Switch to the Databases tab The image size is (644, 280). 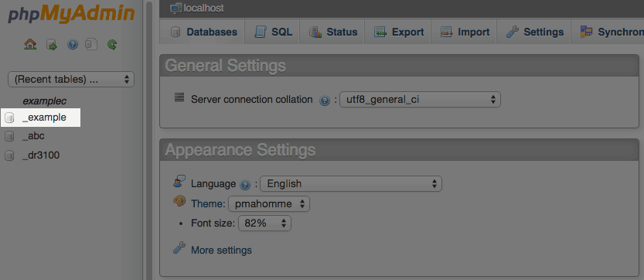pos(202,32)
